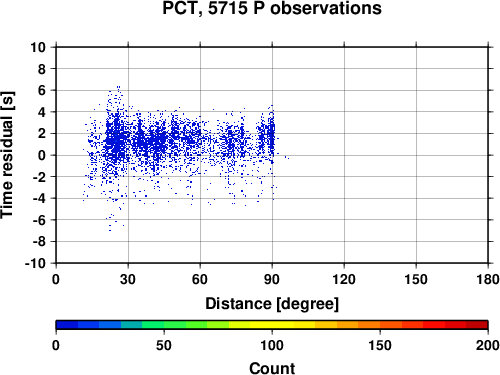Click the dark red end of colorbar
Image resolution: width=500 pixels, height=375 pixels.
(477, 325)
